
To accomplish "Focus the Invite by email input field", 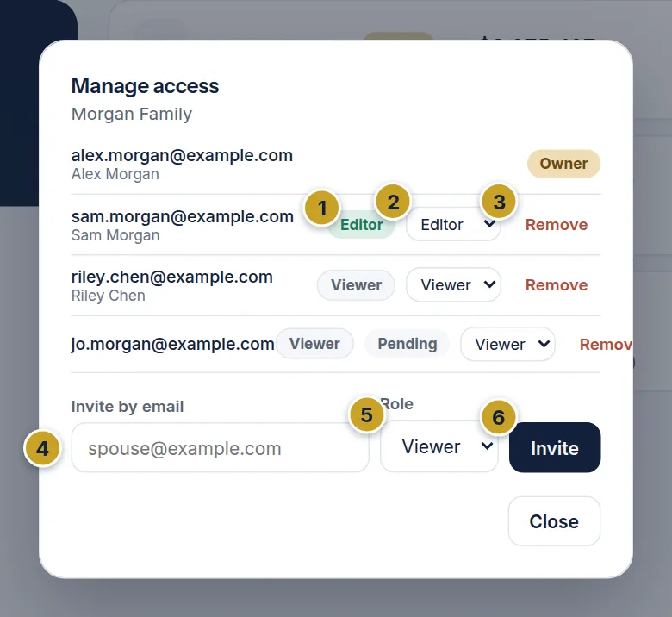I will pyautogui.click(x=221, y=448).
